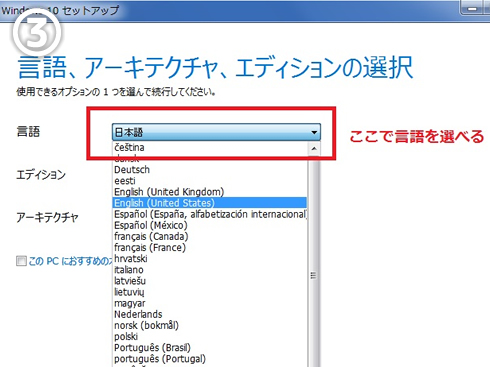This screenshot has width=490, height=367.
Task: Choose Deutsch in the language list
Action: pos(210,170)
